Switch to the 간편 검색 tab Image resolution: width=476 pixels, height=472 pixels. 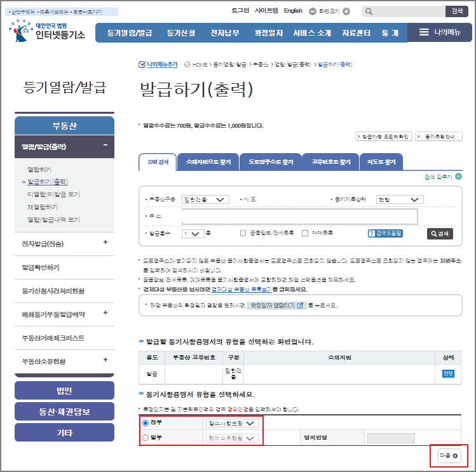click(x=158, y=162)
